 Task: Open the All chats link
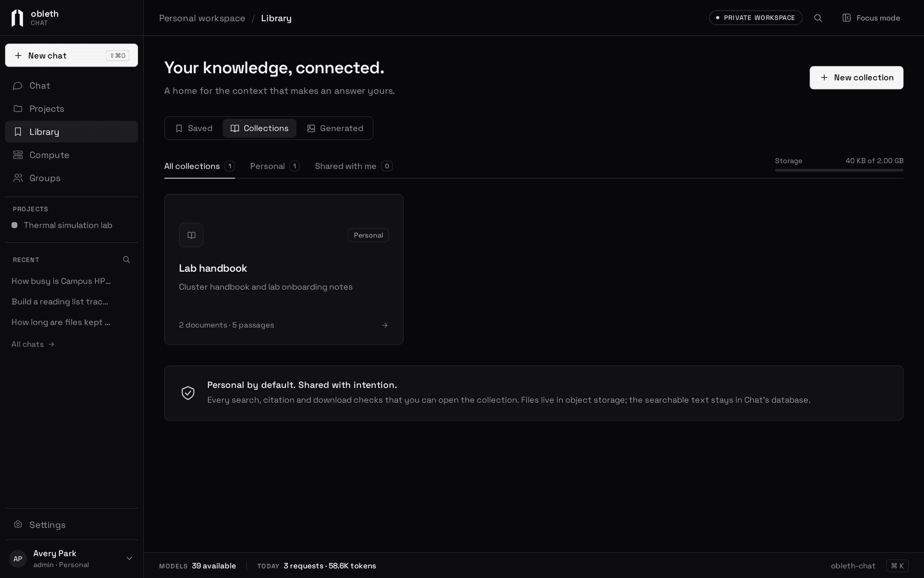tap(33, 344)
